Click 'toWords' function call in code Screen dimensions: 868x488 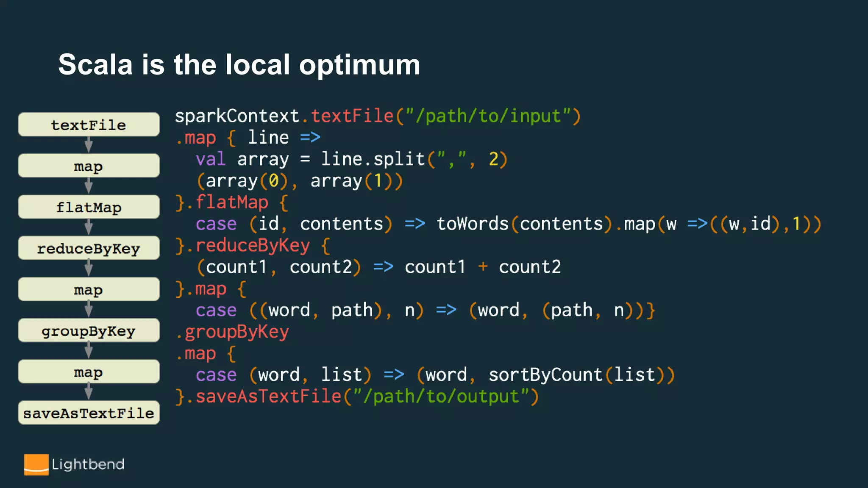pos(473,224)
